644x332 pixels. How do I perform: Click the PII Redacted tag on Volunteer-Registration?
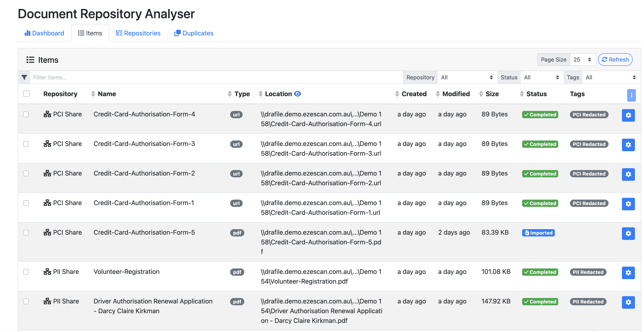click(588, 272)
